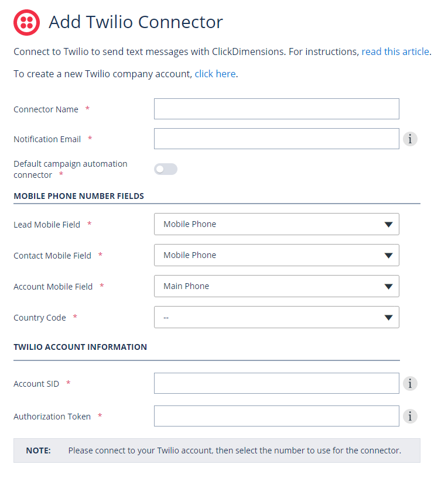This screenshot has height=478, width=448.
Task: Click the Authorization Token input field
Action: click(276, 416)
